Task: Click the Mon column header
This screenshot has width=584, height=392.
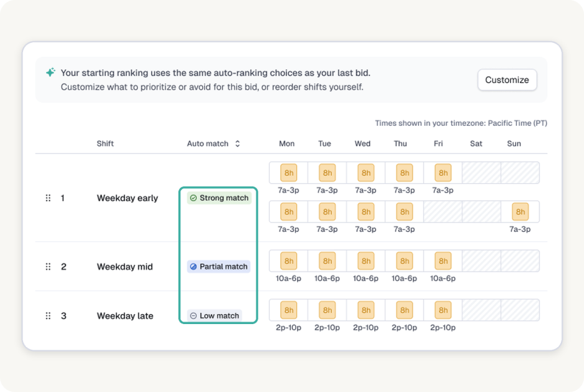Action: pyautogui.click(x=287, y=143)
